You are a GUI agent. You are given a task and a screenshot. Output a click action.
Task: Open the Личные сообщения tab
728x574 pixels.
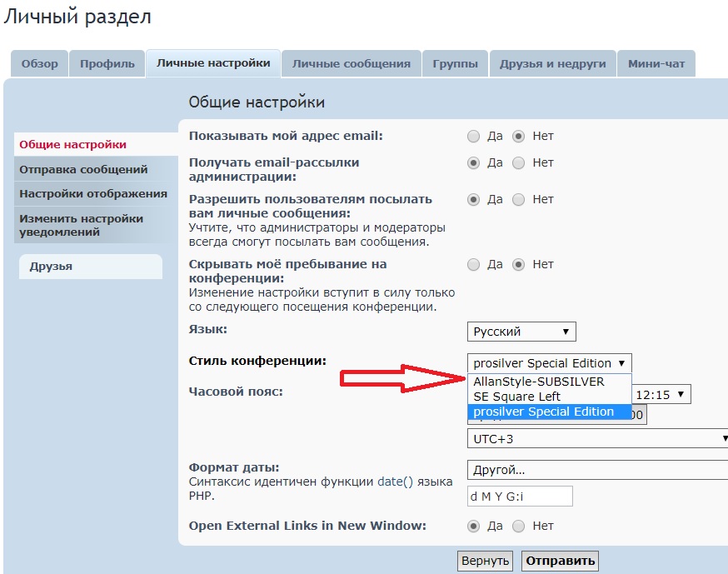tap(351, 64)
